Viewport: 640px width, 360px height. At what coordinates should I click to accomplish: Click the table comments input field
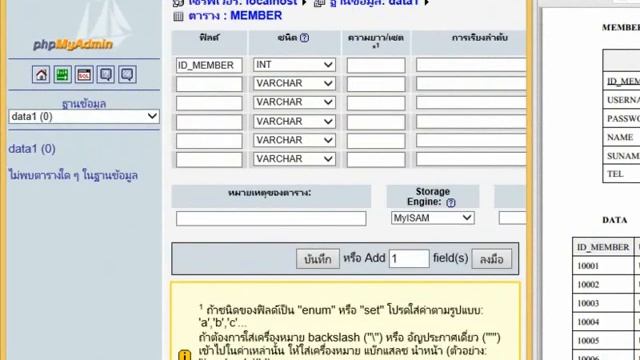click(x=271, y=218)
